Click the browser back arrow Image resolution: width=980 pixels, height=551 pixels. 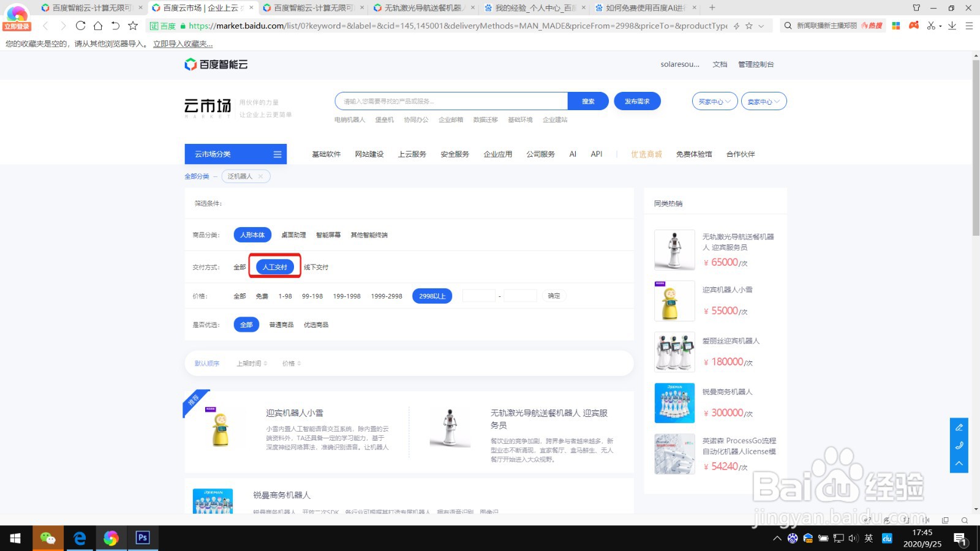[45, 26]
